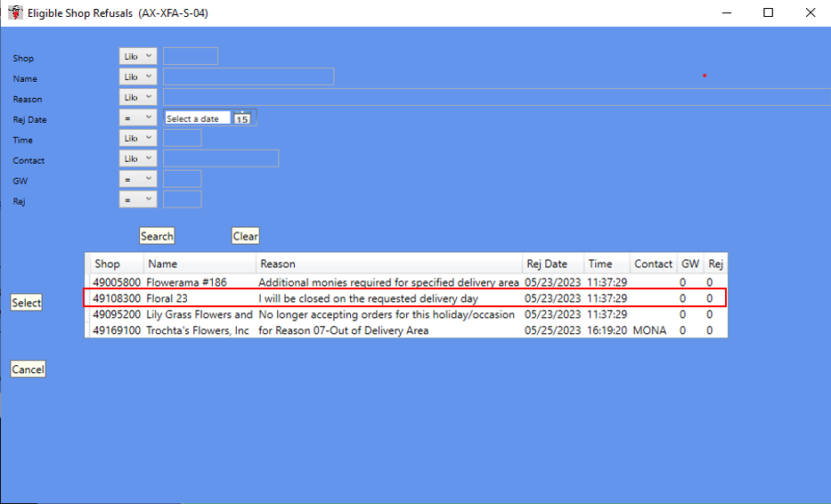Click the Clear button
The height and width of the screenshot is (504, 831).
[x=245, y=236]
